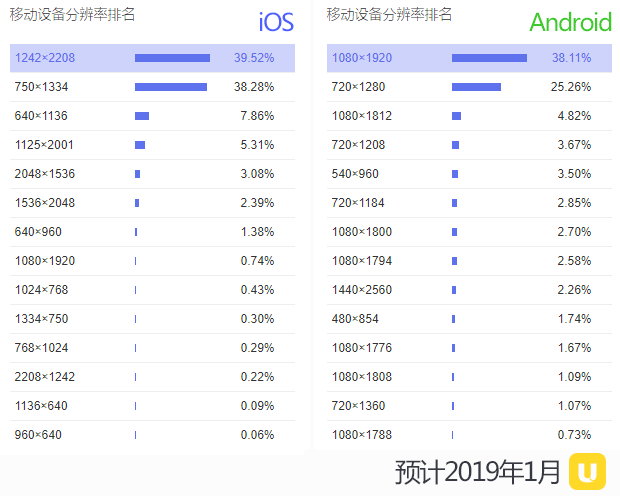Select the Android 480×854 row
The image size is (620, 496).
click(469, 319)
